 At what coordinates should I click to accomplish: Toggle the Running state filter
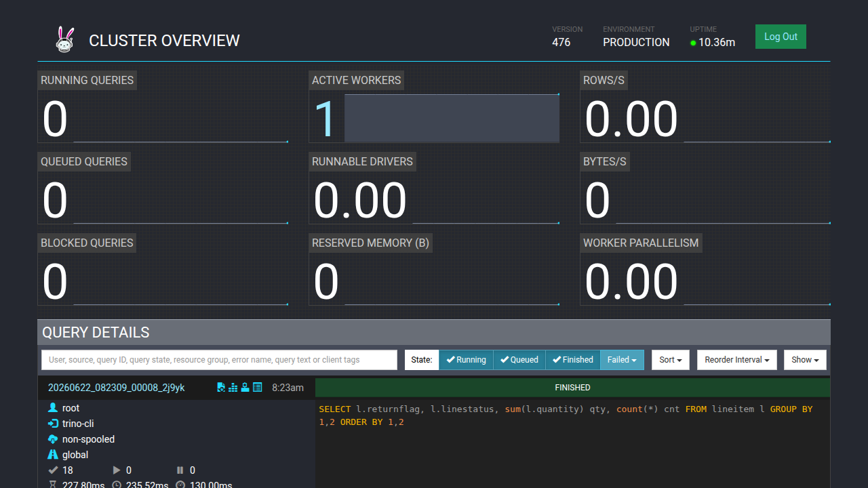click(x=466, y=360)
